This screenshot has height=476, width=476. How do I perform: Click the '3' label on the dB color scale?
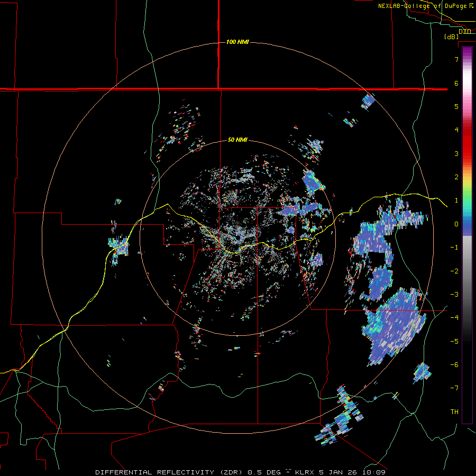[456, 153]
